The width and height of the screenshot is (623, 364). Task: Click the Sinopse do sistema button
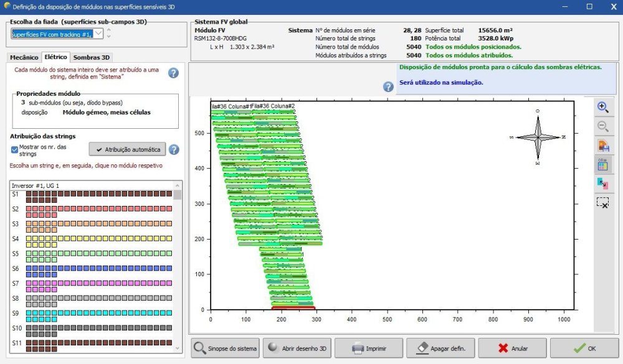pos(226,348)
